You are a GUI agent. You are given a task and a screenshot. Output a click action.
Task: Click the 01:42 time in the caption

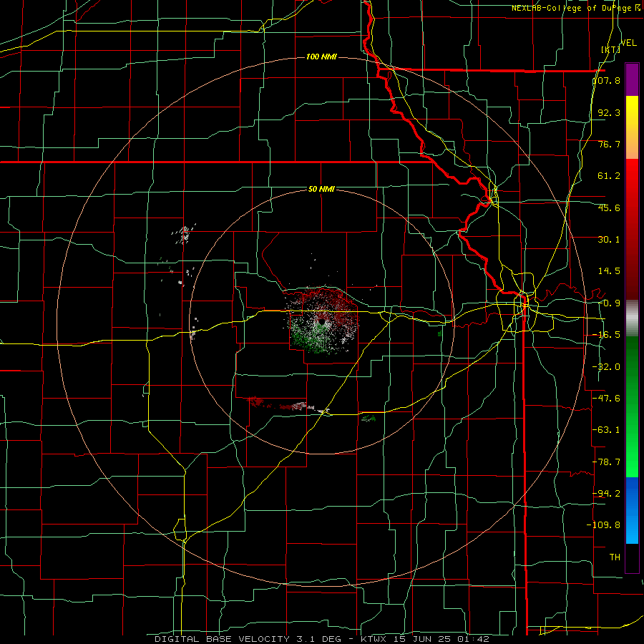coord(475,639)
